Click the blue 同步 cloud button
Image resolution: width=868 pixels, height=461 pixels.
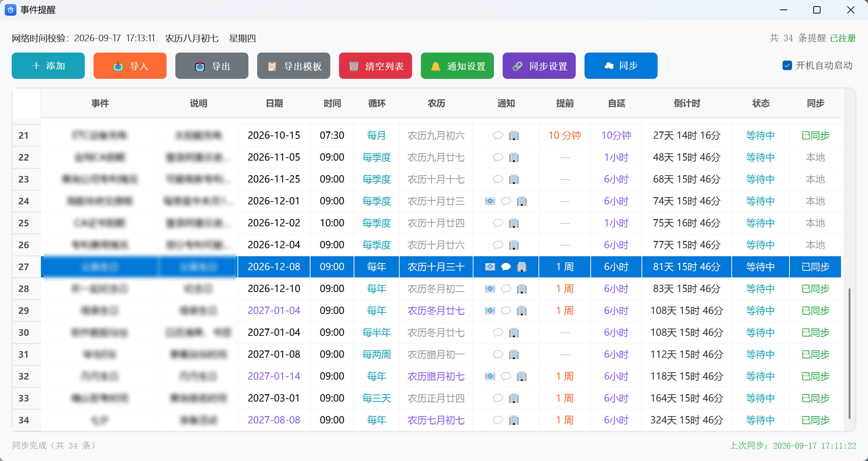tap(621, 66)
